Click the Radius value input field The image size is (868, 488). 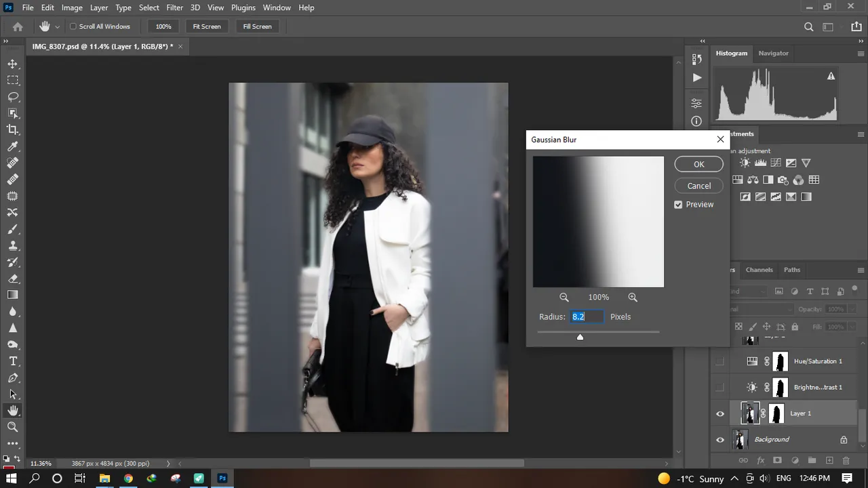[x=587, y=317]
